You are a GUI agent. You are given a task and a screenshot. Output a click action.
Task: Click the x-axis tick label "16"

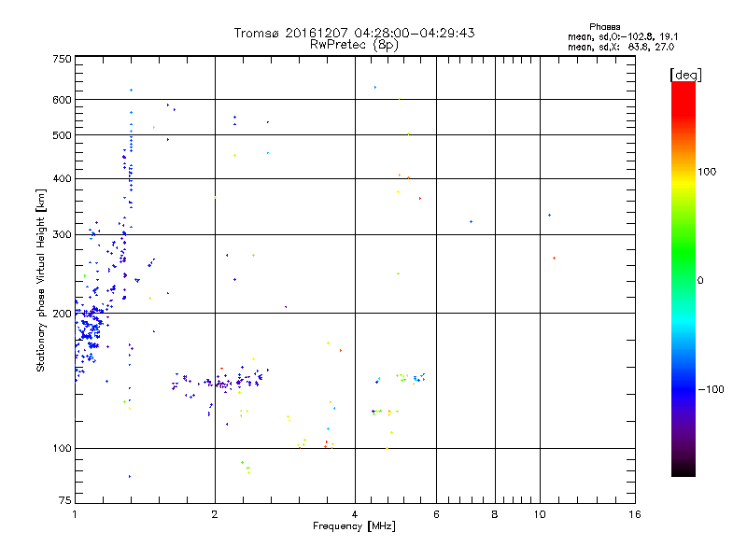pos(635,514)
